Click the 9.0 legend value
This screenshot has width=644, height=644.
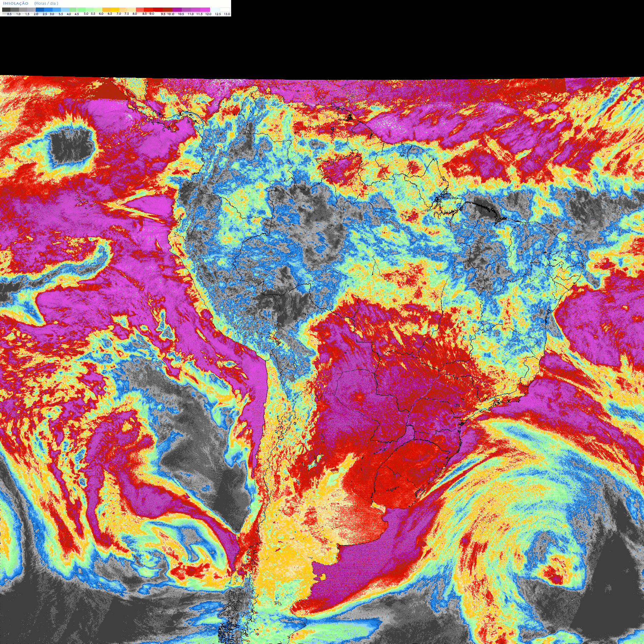point(152,14)
